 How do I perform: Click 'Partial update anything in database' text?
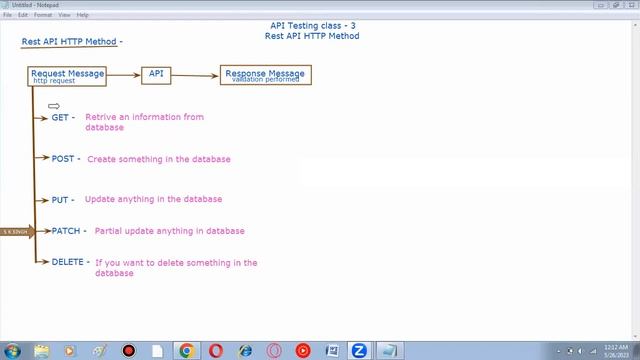click(170, 231)
